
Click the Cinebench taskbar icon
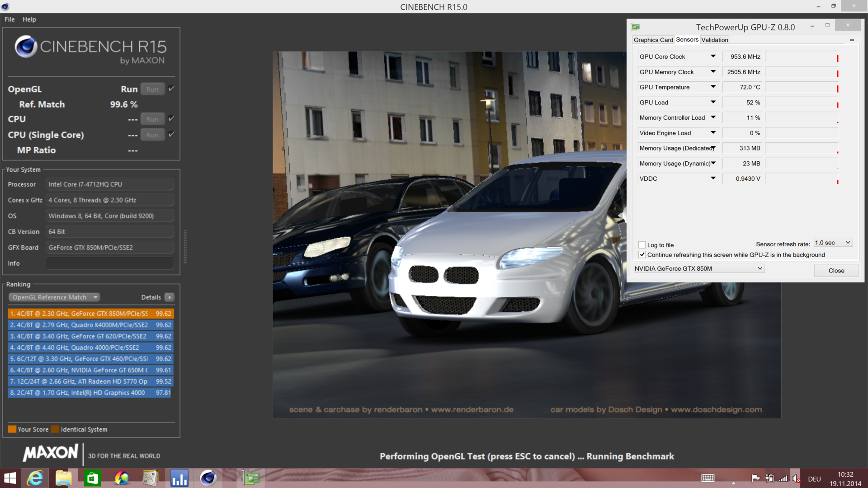pos(208,478)
